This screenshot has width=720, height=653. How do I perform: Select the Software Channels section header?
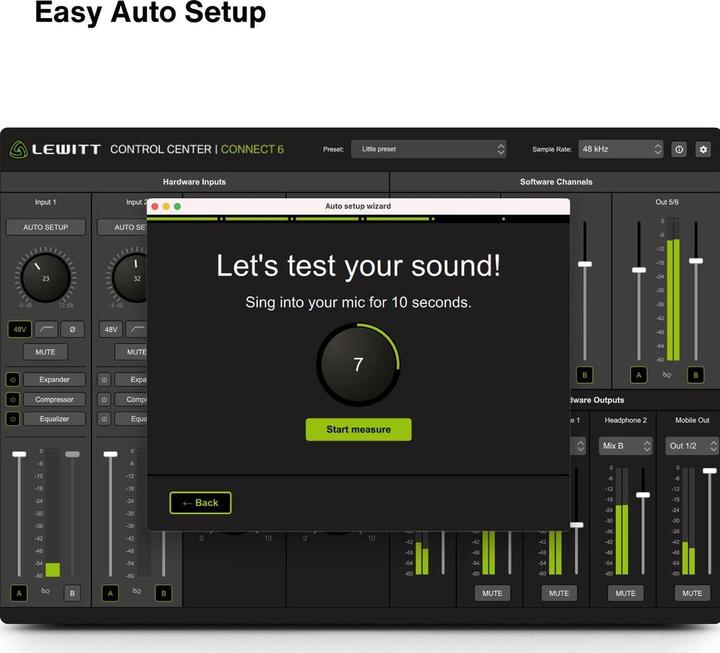pyautogui.click(x=556, y=182)
